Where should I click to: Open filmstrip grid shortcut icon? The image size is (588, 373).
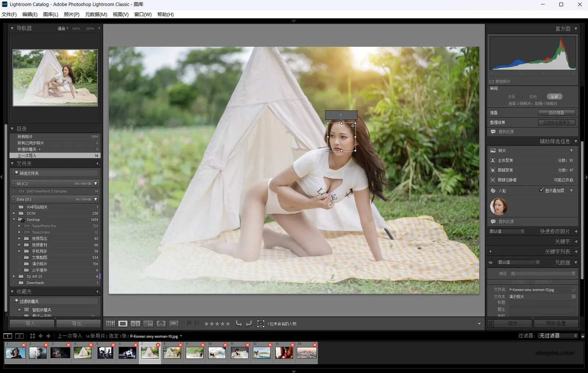(32, 336)
